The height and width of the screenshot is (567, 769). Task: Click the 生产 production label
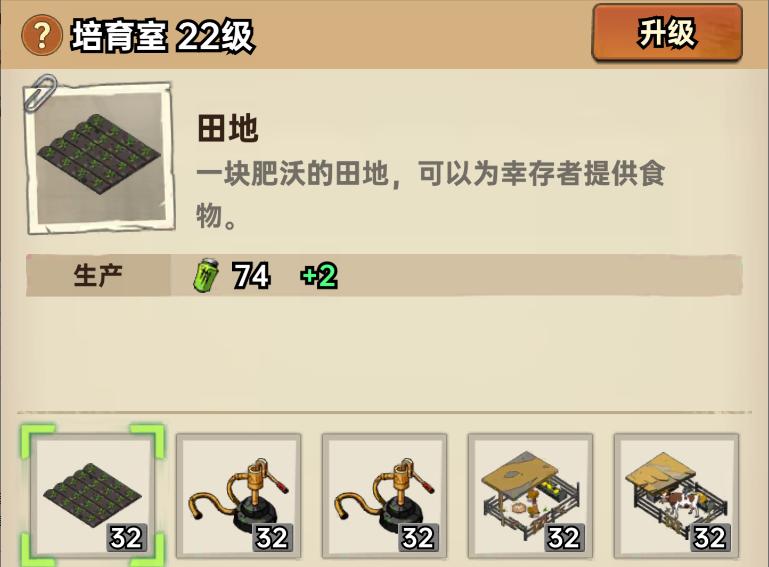coord(98,275)
